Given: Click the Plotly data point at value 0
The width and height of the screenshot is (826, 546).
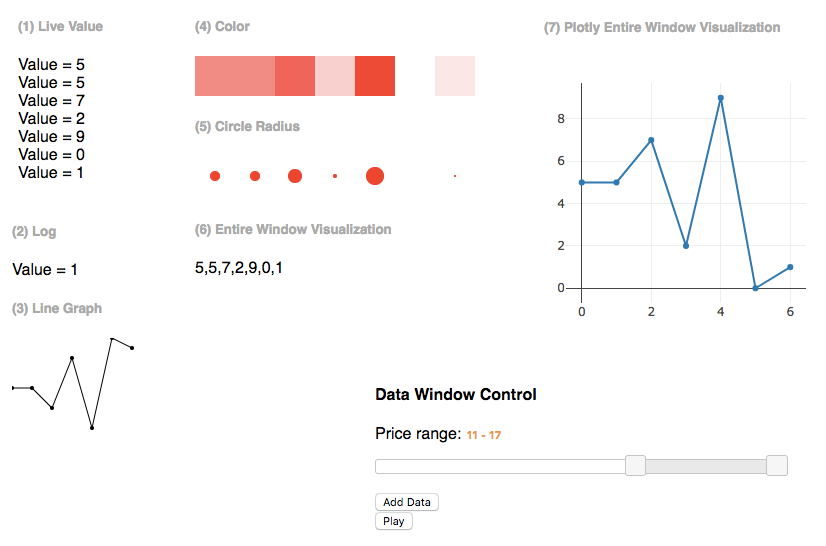Looking at the screenshot, I should point(755,288).
